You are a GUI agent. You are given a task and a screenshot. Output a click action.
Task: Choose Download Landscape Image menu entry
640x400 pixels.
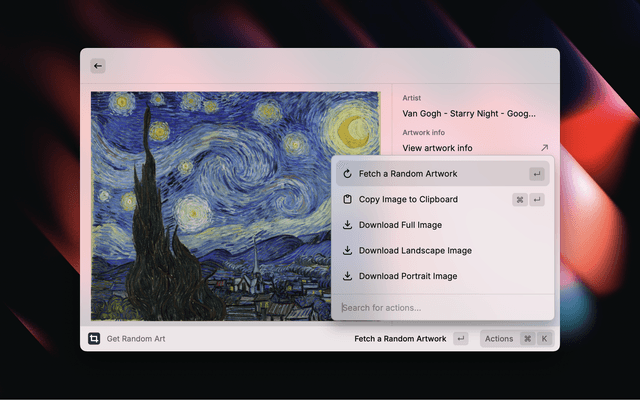tap(415, 251)
